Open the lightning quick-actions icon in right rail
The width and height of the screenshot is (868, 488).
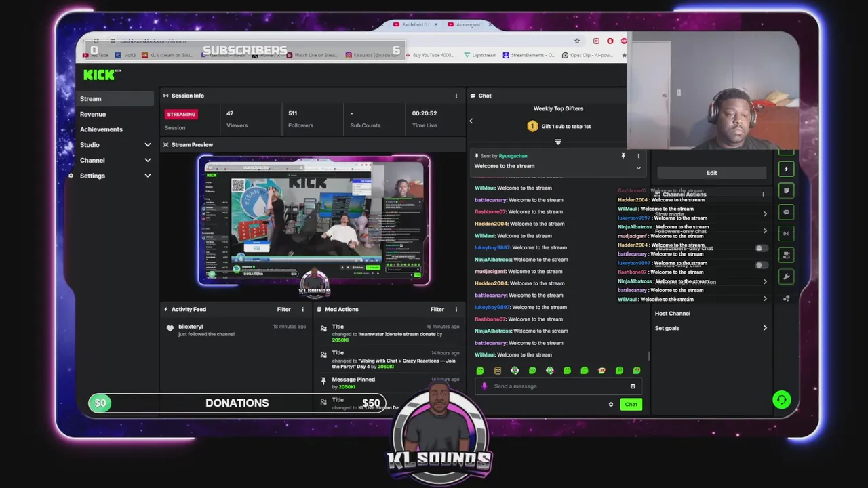[x=787, y=169]
